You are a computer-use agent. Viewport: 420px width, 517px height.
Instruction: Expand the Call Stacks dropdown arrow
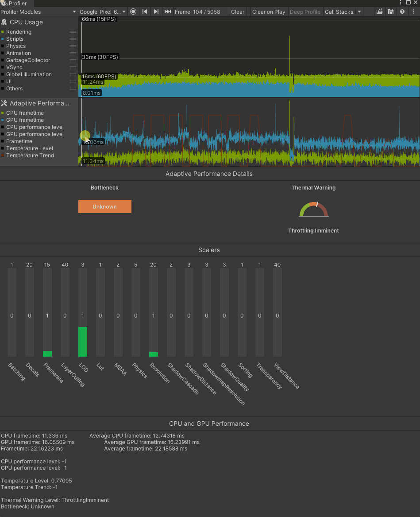(x=359, y=12)
